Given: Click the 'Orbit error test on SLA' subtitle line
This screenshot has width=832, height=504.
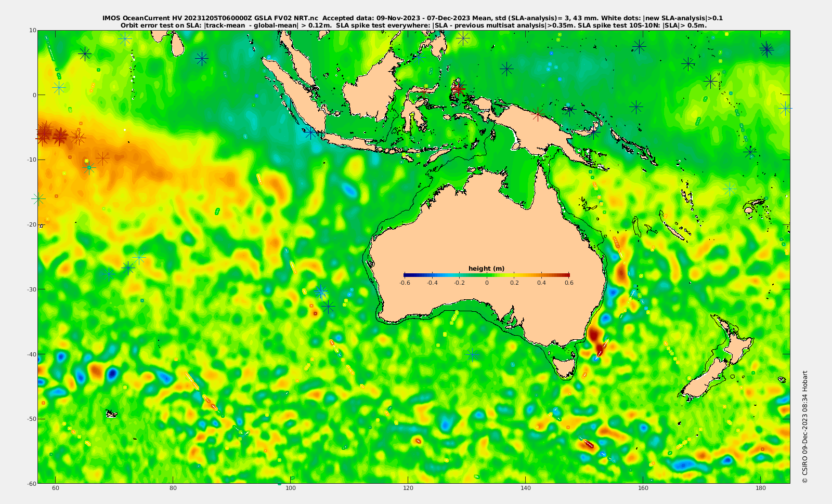Looking at the screenshot, I should [x=413, y=25].
